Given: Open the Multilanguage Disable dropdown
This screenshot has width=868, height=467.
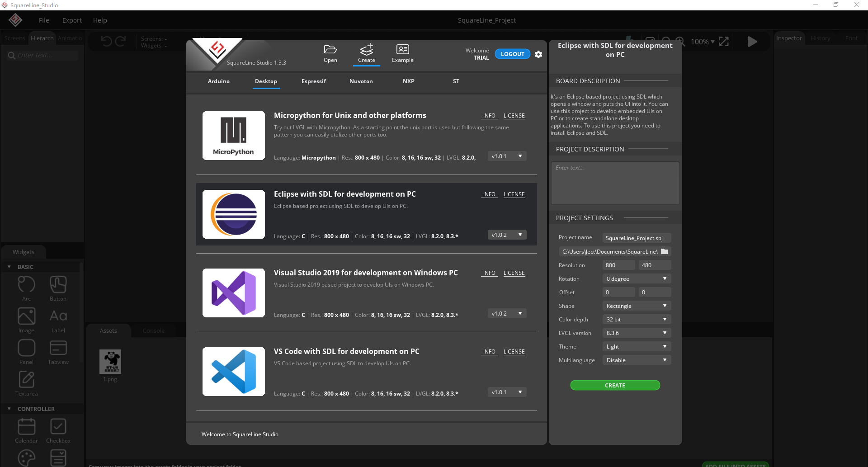Looking at the screenshot, I should pos(637,360).
